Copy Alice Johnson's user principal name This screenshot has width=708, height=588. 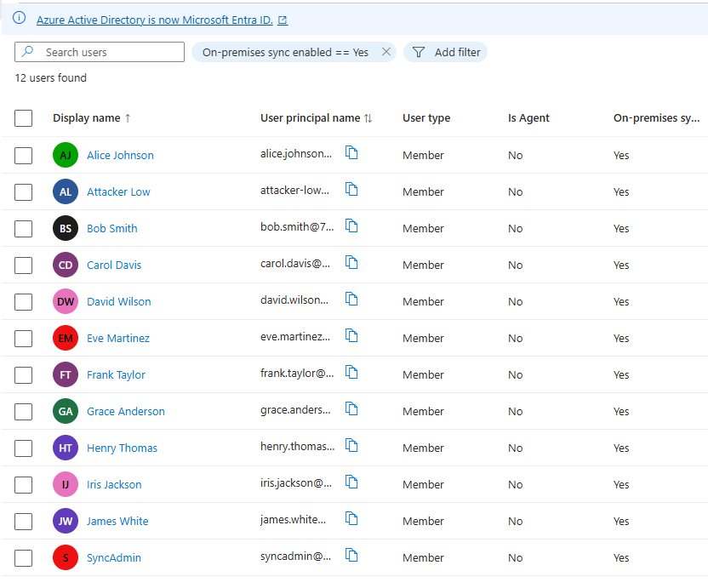point(351,152)
